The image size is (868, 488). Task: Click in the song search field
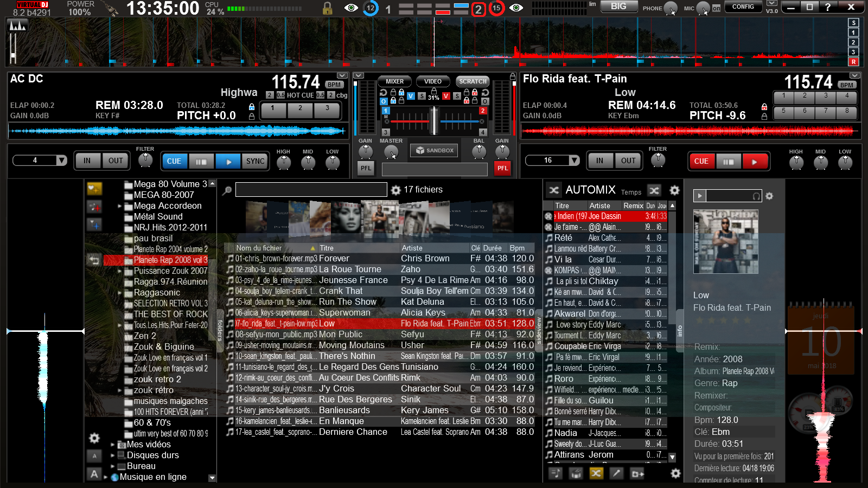click(311, 190)
